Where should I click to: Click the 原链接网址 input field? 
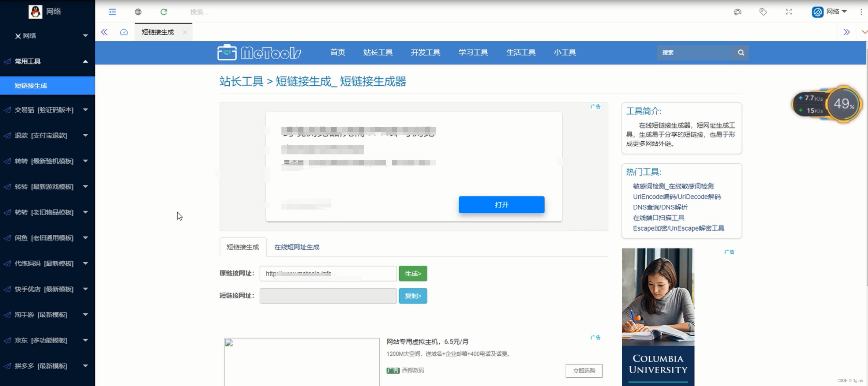pos(328,273)
